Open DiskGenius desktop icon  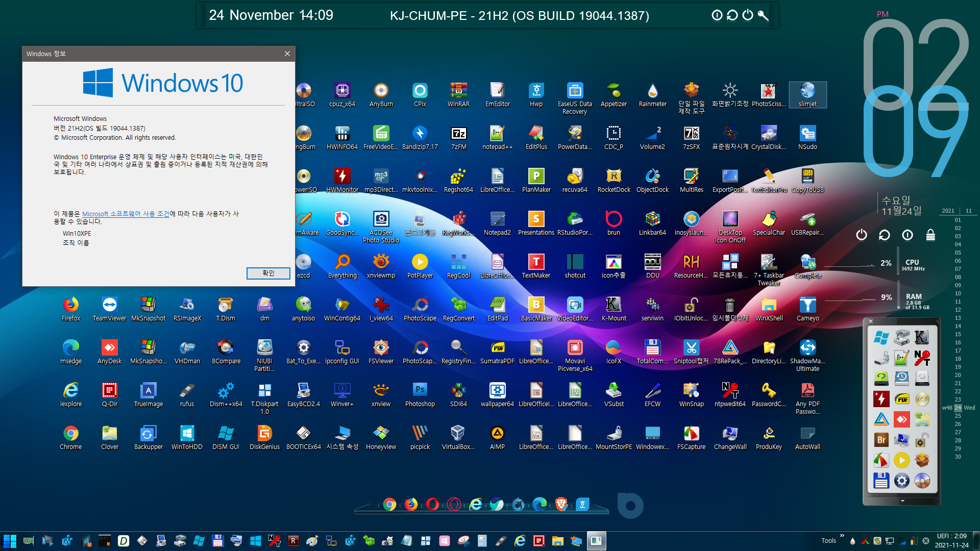[264, 438]
